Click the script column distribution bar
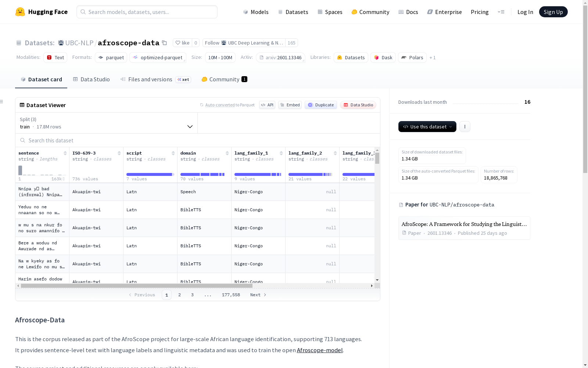This screenshot has width=588, height=368. coord(150,174)
